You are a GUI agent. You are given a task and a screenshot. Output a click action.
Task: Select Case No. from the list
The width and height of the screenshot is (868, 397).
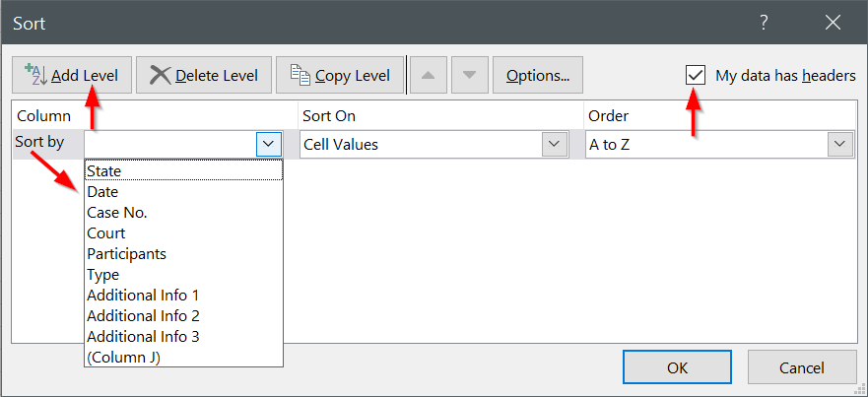(x=117, y=213)
